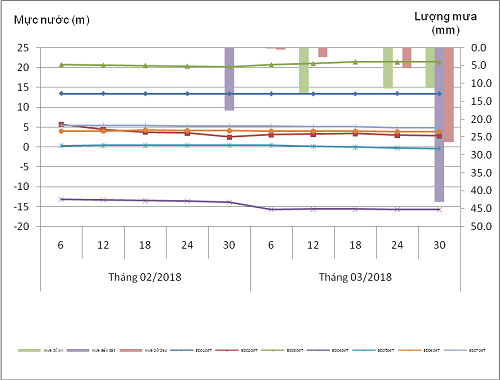Click the 'Tháng 02/2018' axis label

point(145,277)
